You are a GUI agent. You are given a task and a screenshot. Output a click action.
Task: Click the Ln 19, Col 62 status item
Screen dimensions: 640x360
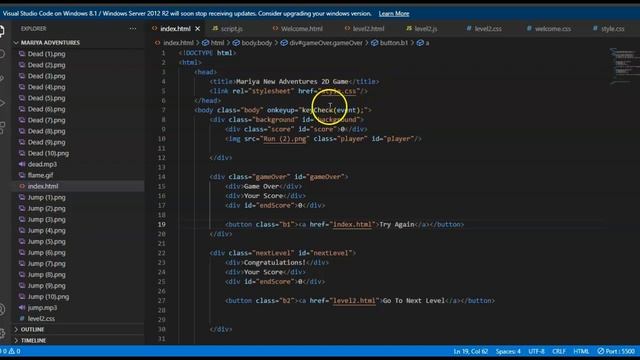click(471, 351)
